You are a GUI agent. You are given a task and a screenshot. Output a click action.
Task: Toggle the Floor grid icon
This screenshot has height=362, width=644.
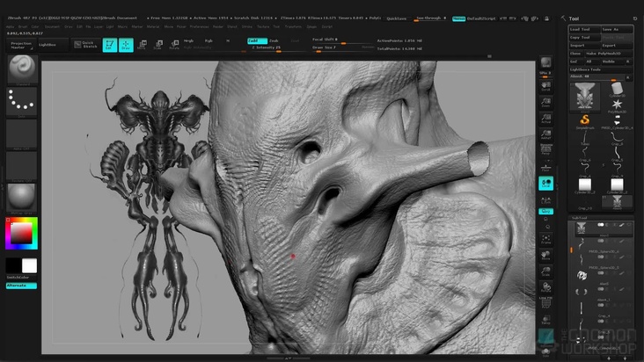[545, 168]
